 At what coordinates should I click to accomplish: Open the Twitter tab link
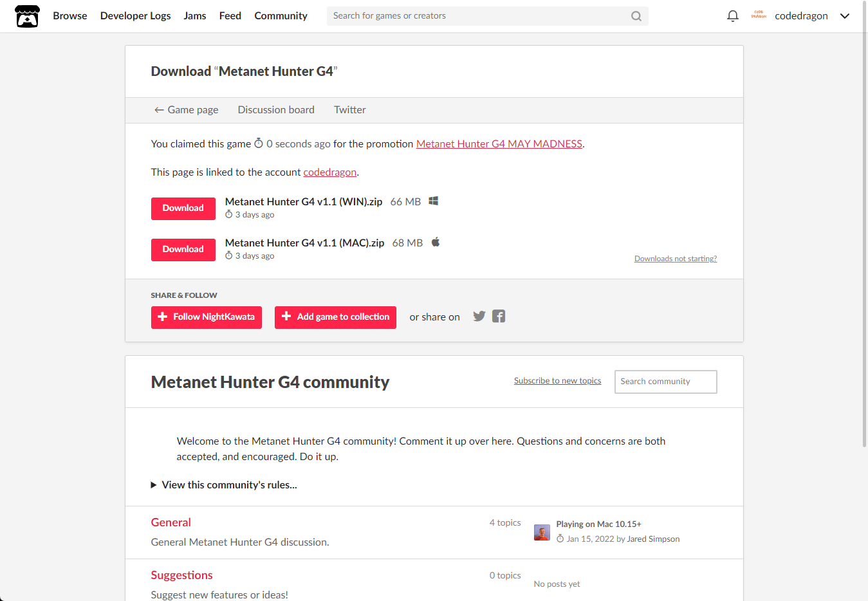[x=350, y=110]
